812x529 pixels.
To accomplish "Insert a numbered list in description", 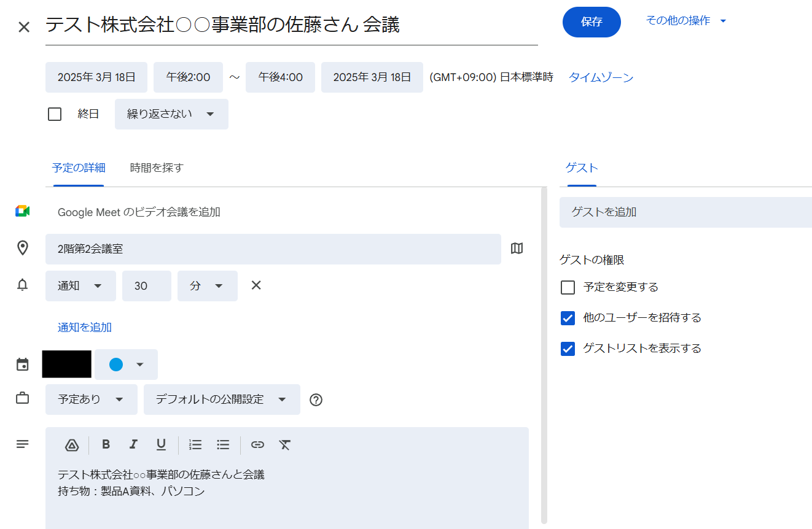I will pyautogui.click(x=195, y=445).
